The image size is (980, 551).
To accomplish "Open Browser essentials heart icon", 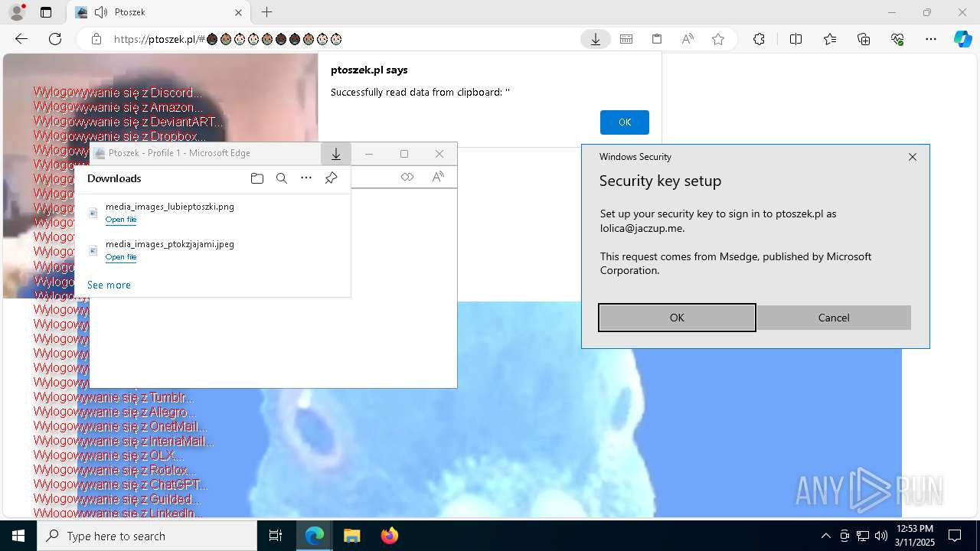I will pos(897,39).
